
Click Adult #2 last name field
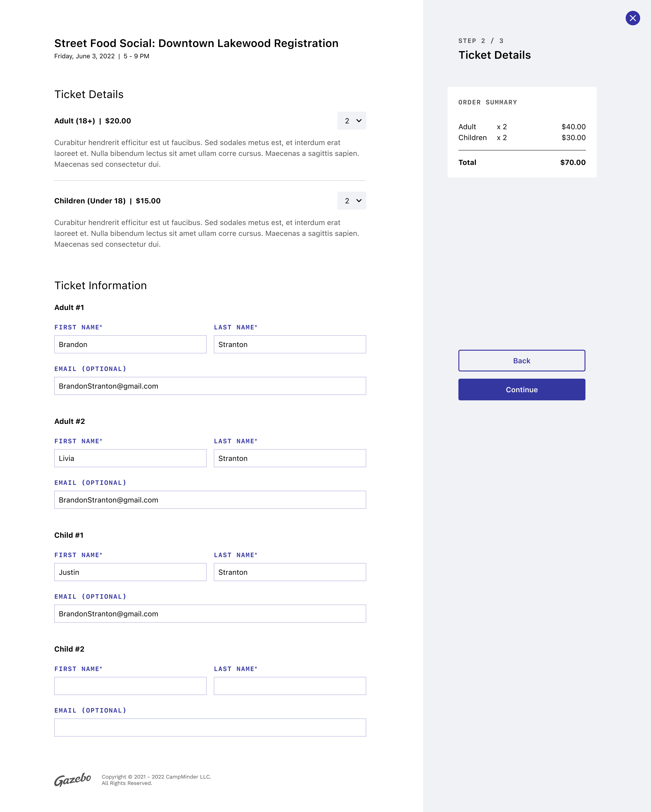tap(289, 458)
